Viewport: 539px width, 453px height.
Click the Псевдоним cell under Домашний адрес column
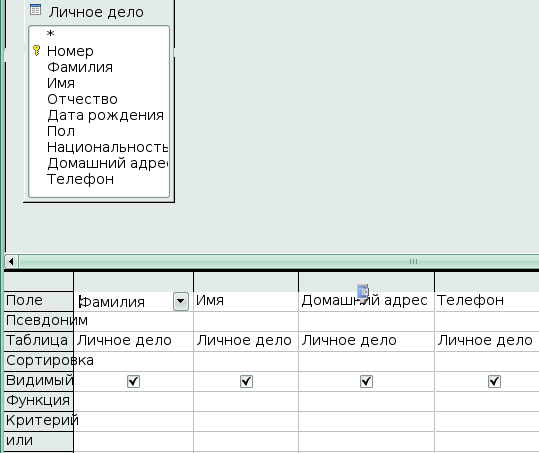pos(366,321)
